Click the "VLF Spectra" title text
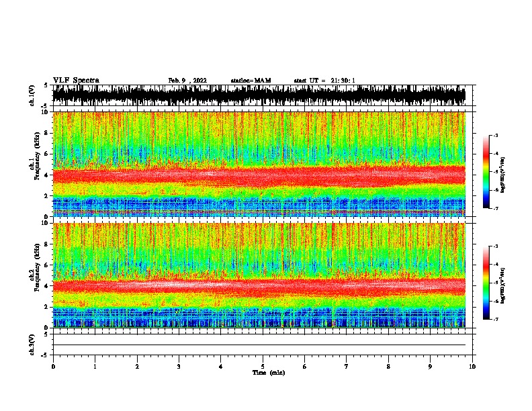 tap(76, 81)
